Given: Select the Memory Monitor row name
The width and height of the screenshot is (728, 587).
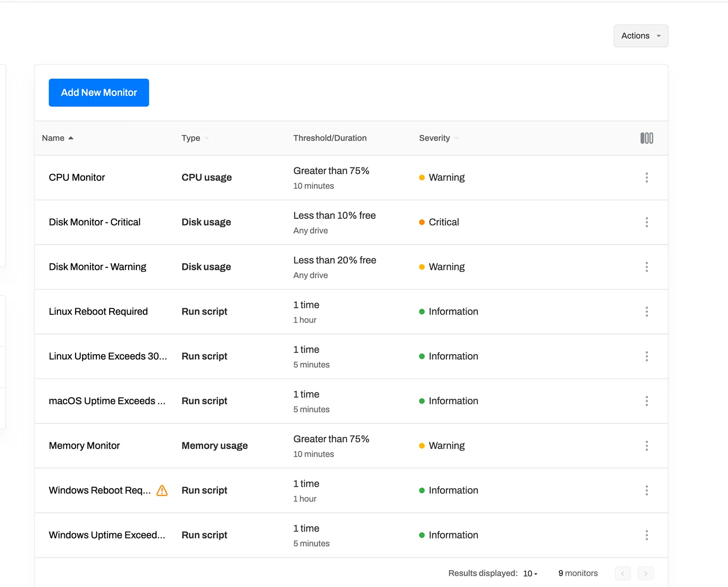Looking at the screenshot, I should 85,446.
